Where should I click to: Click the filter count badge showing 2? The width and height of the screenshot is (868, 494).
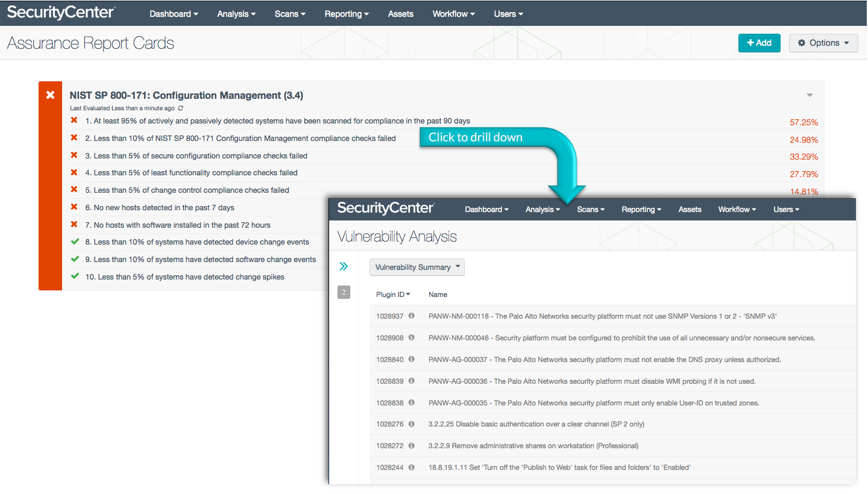tap(344, 293)
